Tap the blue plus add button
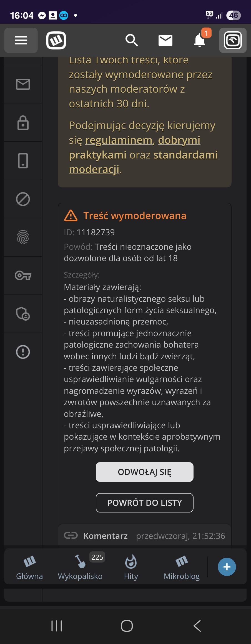 pos(227,567)
